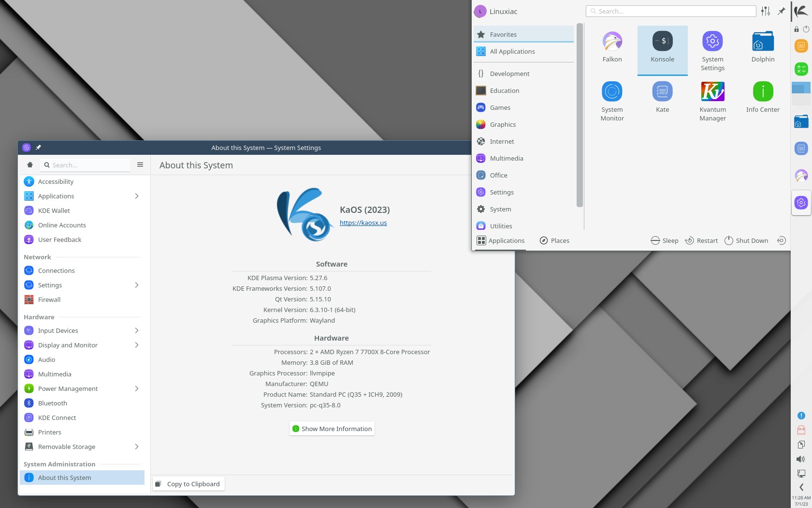Screen dimensions: 812x508
Task: Open the orange notes app in side panel
Action: pyautogui.click(x=801, y=46)
